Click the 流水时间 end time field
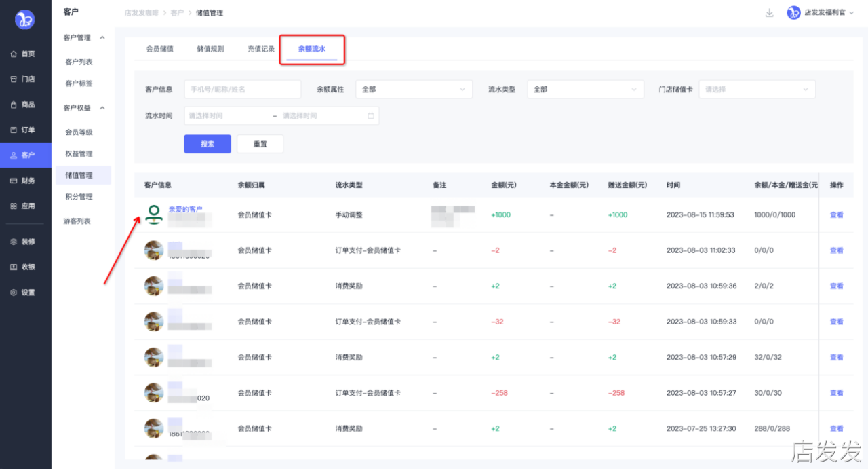868x469 pixels. tap(321, 116)
